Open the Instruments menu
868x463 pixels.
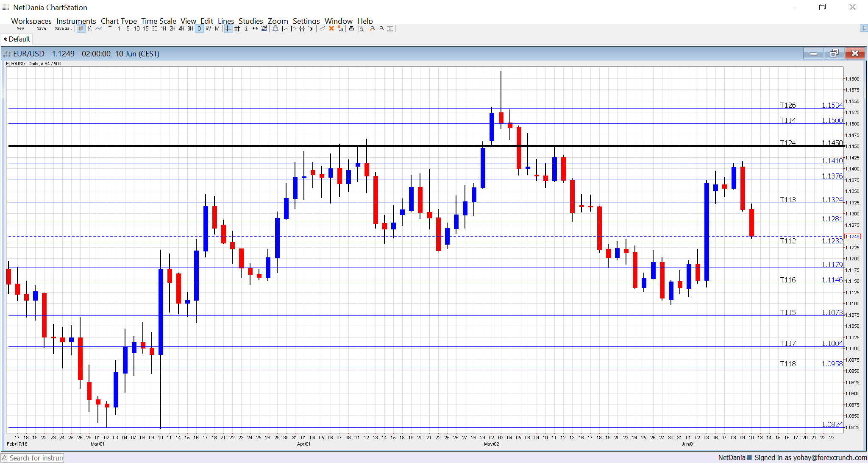coord(76,21)
